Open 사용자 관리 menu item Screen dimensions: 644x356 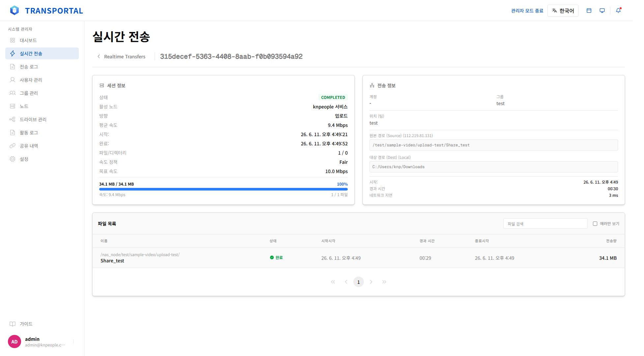tap(42, 80)
